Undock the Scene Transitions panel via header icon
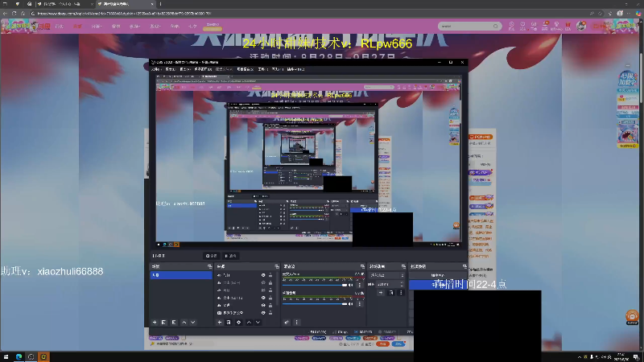The height and width of the screenshot is (362, 644). (x=403, y=266)
